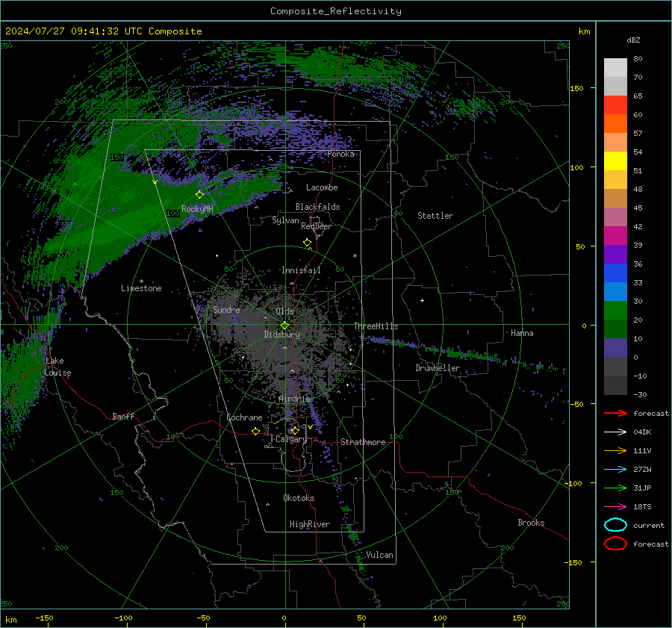This screenshot has width=672, height=628.
Task: Click the HighRiver town label
Action: coord(310,524)
